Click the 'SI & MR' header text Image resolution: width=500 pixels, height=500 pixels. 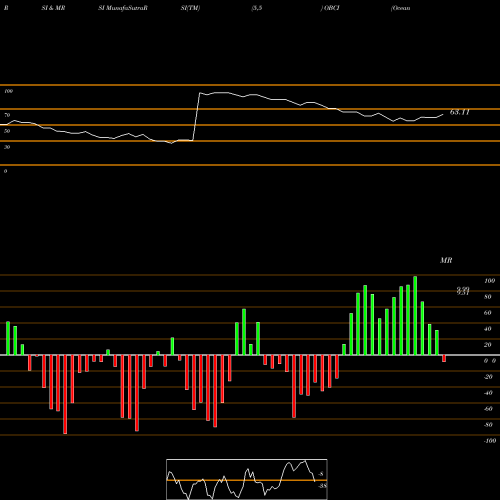coord(53,8)
